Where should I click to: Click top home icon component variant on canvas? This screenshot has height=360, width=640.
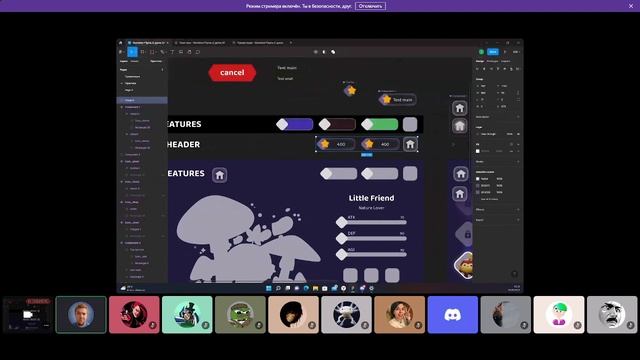click(460, 108)
